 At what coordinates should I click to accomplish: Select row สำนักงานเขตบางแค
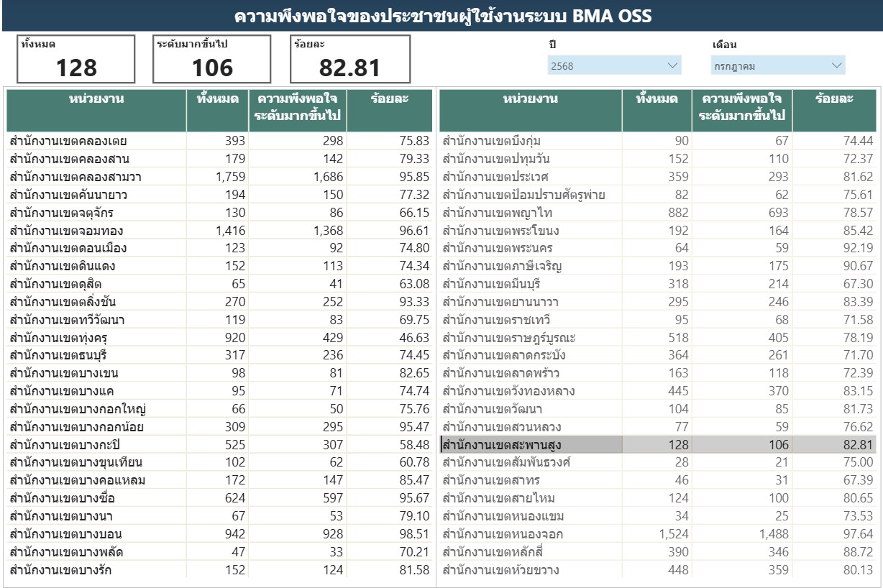pyautogui.click(x=219, y=391)
